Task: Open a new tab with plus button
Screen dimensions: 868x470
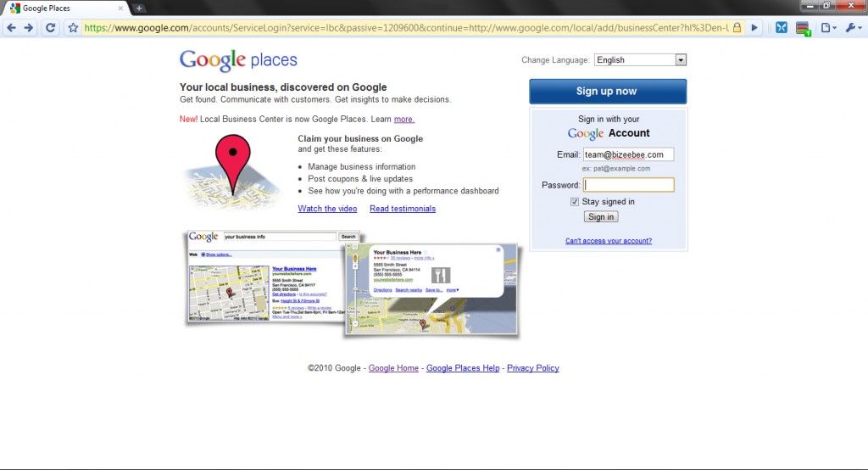Action: [x=139, y=8]
